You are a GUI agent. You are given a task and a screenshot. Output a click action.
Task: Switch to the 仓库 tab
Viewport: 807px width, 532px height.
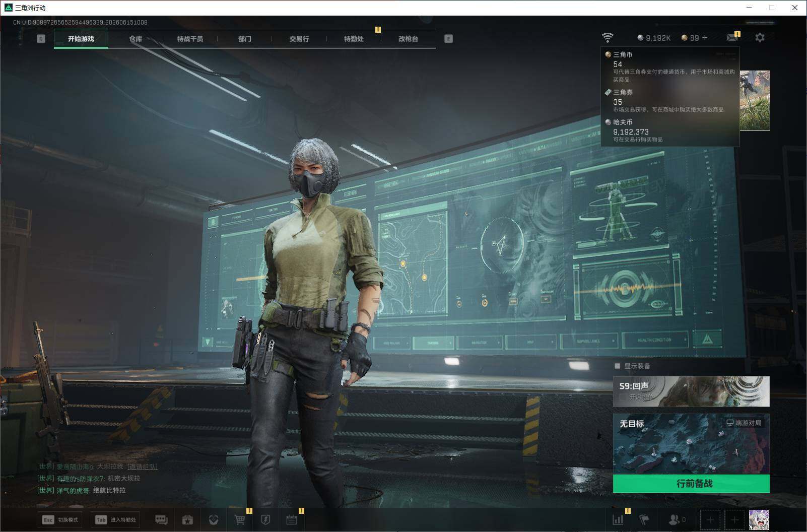[x=136, y=39]
